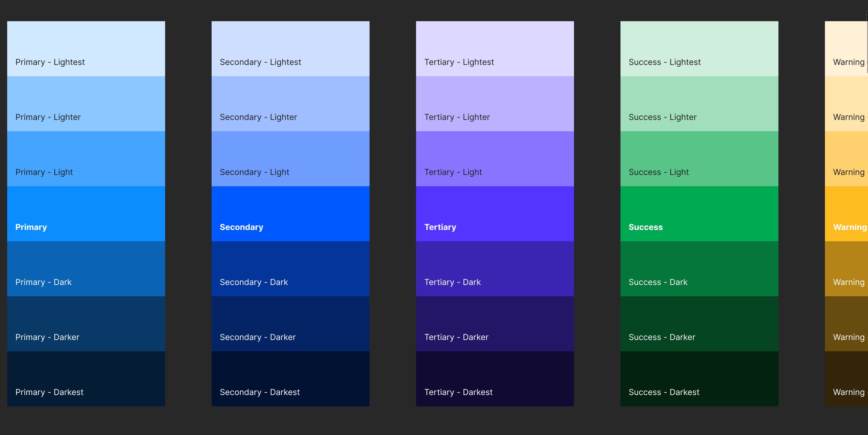Image resolution: width=868 pixels, height=435 pixels.
Task: Click the "Success - Light" text label
Action: click(658, 172)
